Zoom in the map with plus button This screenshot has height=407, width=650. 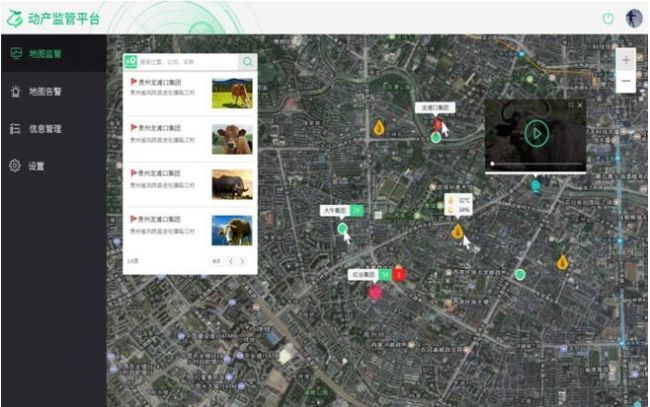point(626,59)
